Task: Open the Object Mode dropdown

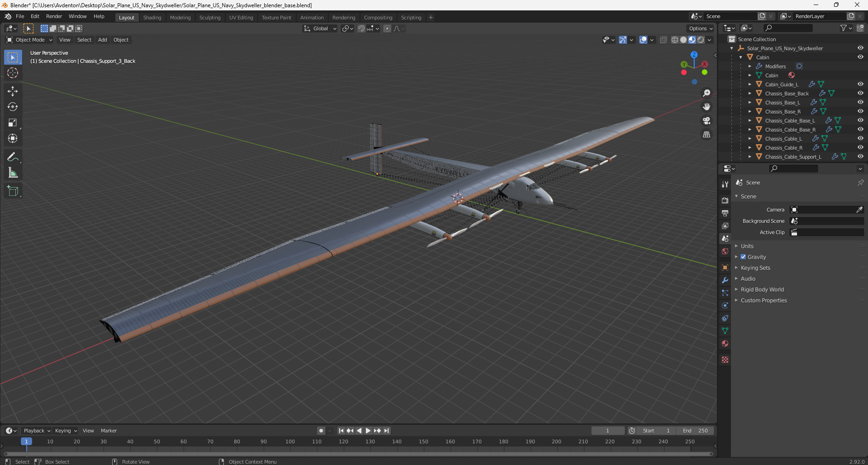Action: coord(29,40)
